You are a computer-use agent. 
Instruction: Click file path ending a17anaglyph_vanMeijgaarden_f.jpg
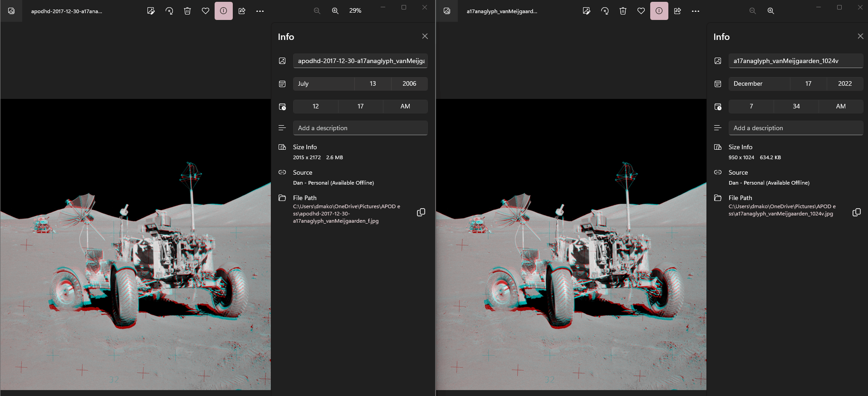347,214
